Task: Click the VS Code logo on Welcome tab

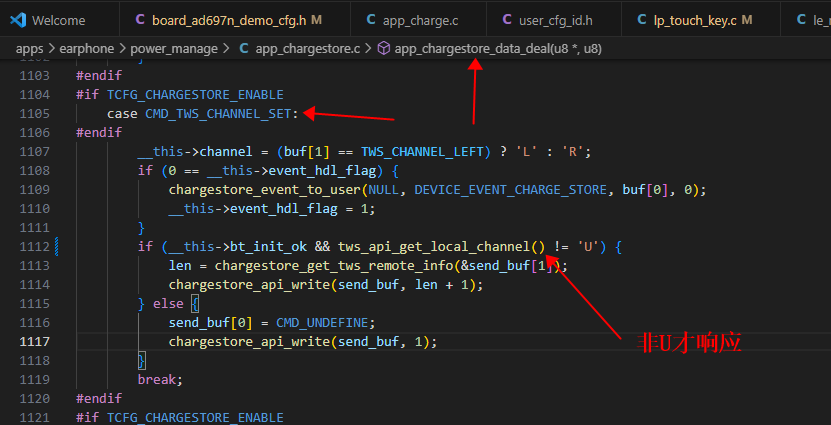Action: click(x=18, y=20)
